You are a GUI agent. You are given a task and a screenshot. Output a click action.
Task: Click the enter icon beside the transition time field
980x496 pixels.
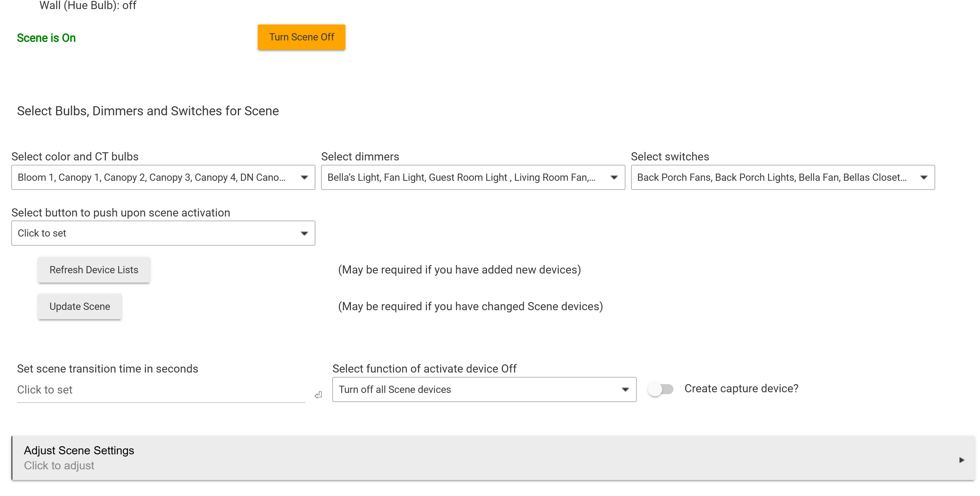click(319, 395)
